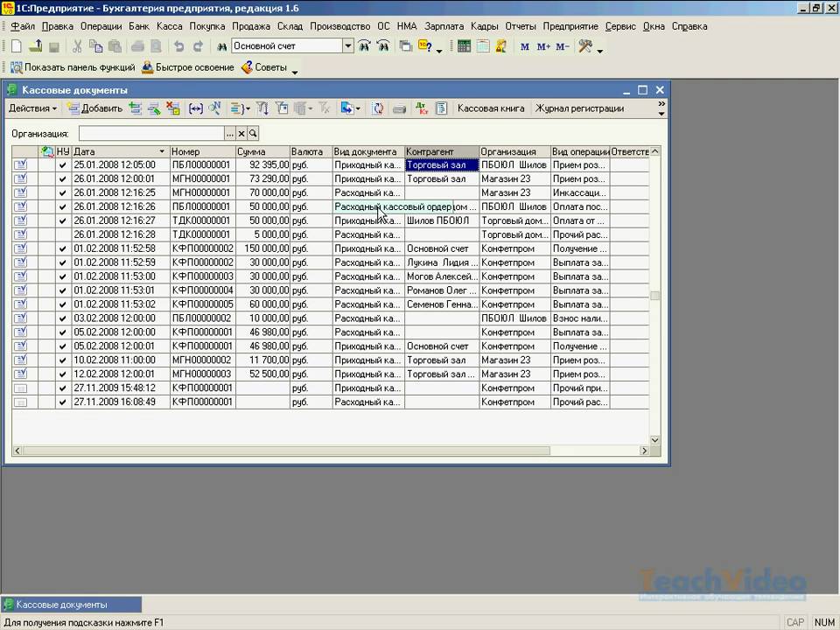The width and height of the screenshot is (840, 630).
Task: Expand the Советы toolbar overflow arrow
Action: tap(295, 70)
